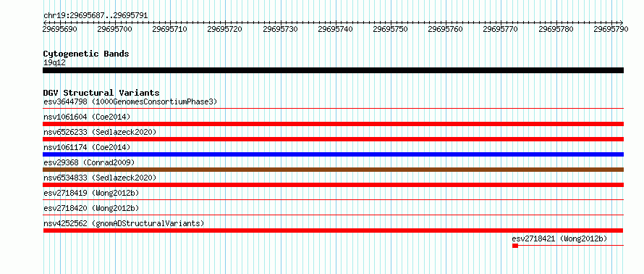Click ruler position 29695750
Screen dimensions: 644x274
point(390,29)
